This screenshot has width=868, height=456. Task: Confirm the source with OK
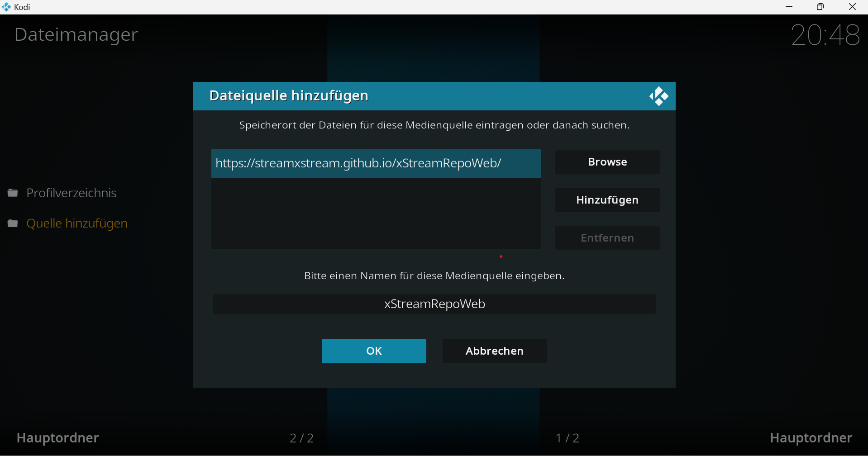point(374,351)
